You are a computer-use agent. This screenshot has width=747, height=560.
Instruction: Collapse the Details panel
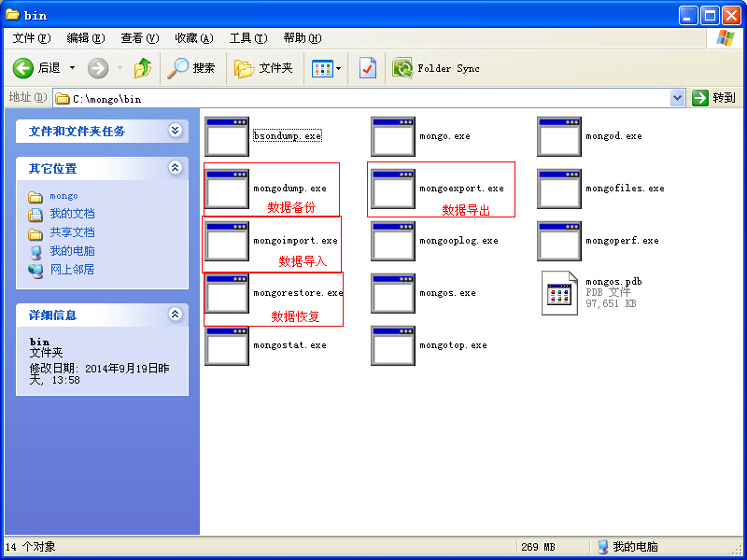pyautogui.click(x=176, y=315)
